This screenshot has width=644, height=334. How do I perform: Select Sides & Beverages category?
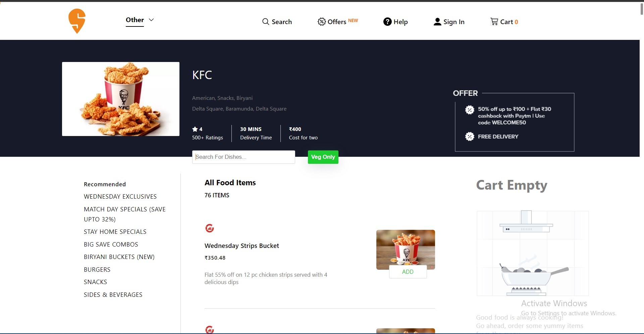click(x=113, y=295)
